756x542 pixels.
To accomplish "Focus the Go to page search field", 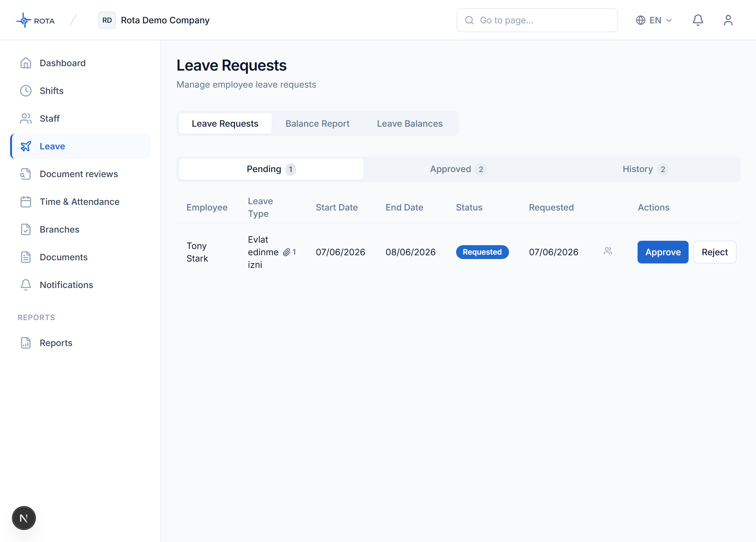I will pyautogui.click(x=537, y=20).
